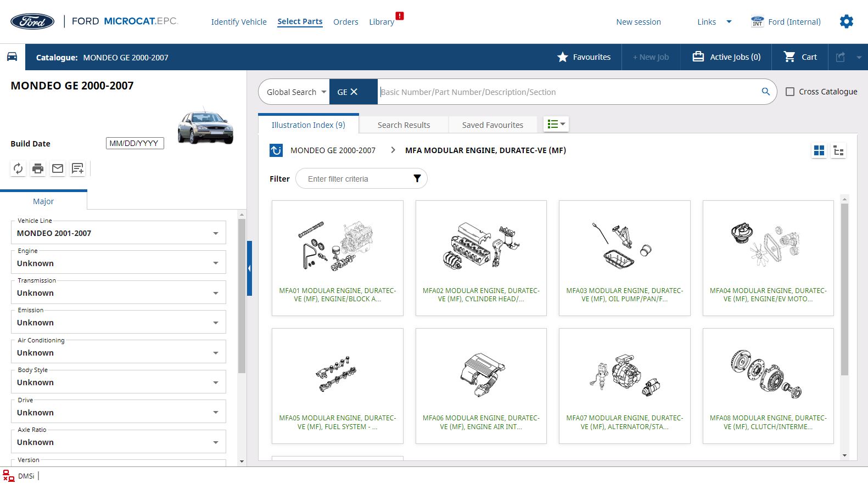868x484 pixels.
Task: Open MFA02 Cylinder Head illustration
Action: 481,258
